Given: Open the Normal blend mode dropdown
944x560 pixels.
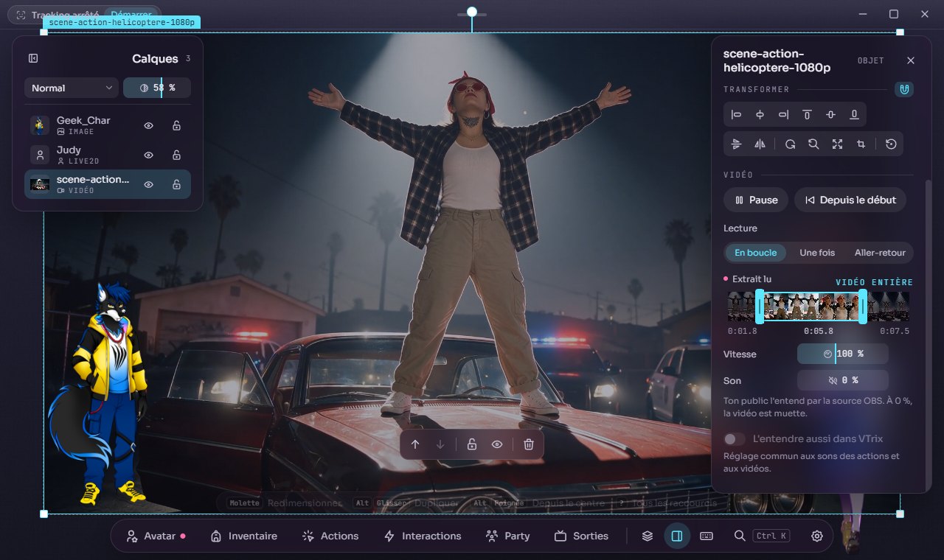Looking at the screenshot, I should tap(72, 88).
